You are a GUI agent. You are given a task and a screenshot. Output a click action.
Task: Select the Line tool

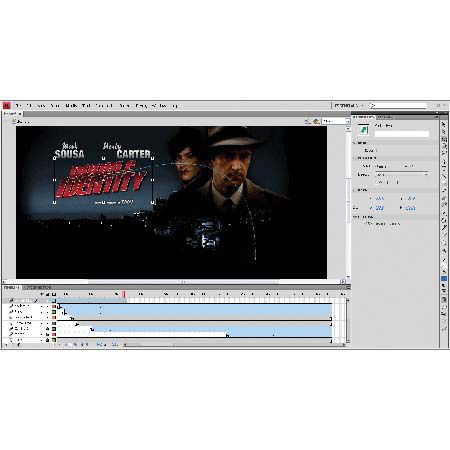click(x=444, y=176)
